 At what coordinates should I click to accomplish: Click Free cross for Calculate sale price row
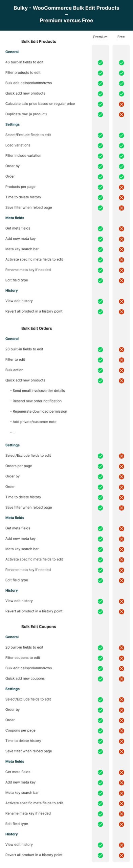121,104
